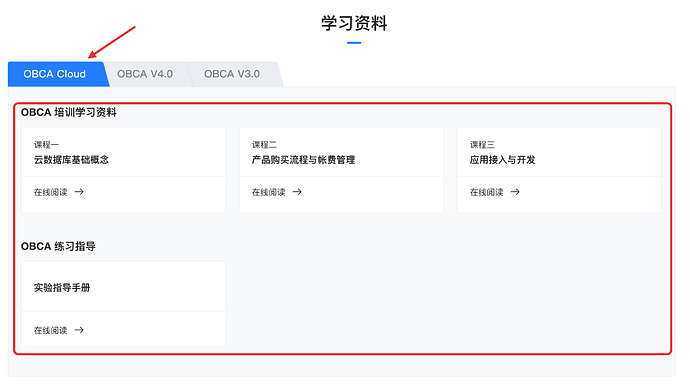
Task: Click the OBCA 培训学习资料 heading
Action: click(x=69, y=113)
